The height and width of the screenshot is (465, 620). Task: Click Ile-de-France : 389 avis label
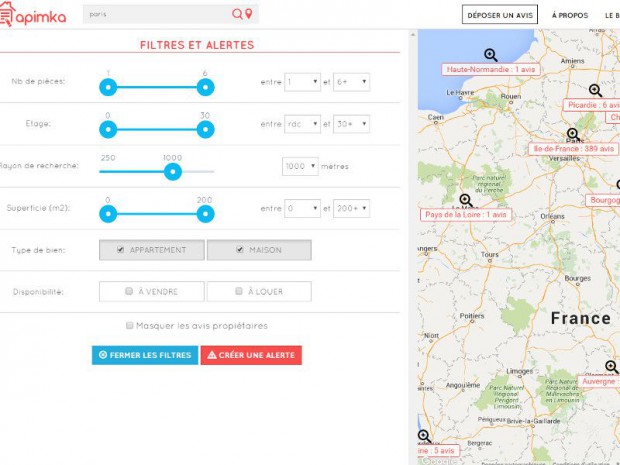(x=574, y=149)
